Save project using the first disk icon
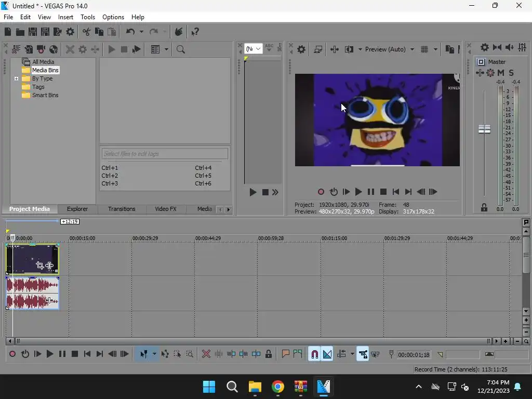 point(33,32)
